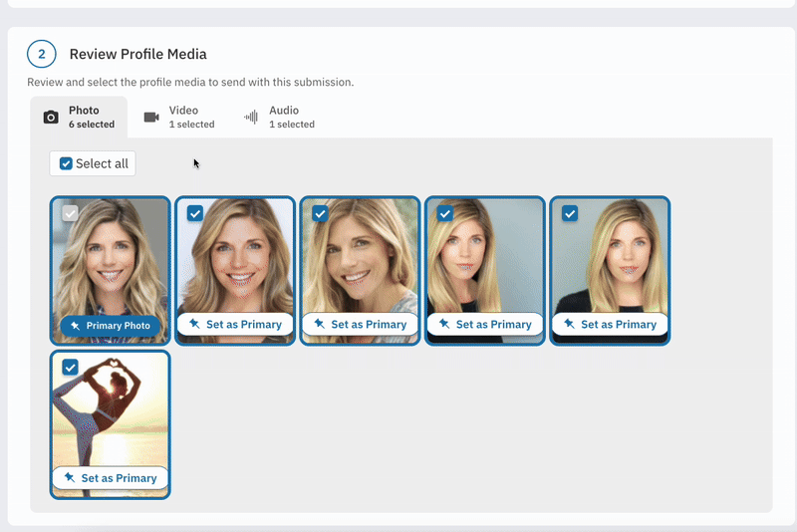
Task: Toggle the greyed checkbox on the primary photo
Action: click(x=70, y=213)
